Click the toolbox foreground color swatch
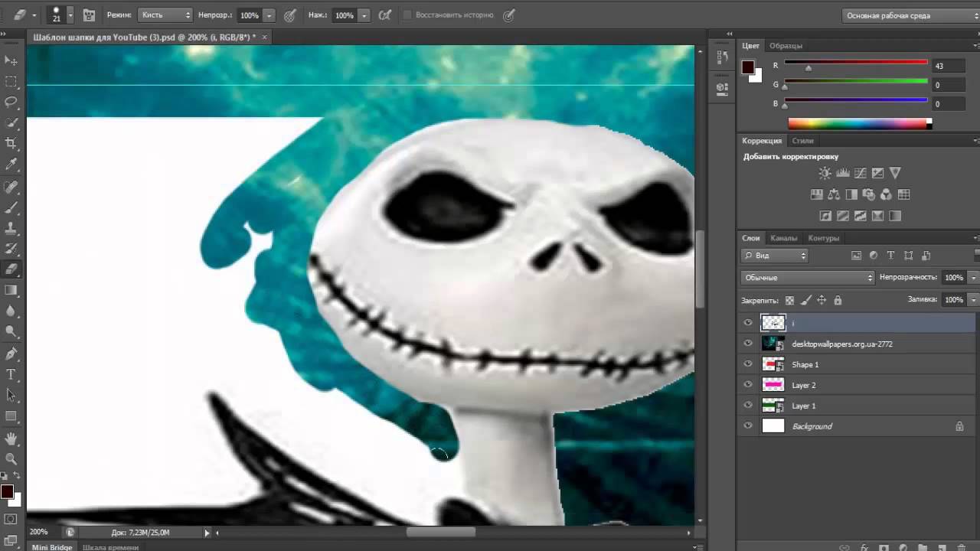The height and width of the screenshot is (551, 980). click(x=7, y=491)
